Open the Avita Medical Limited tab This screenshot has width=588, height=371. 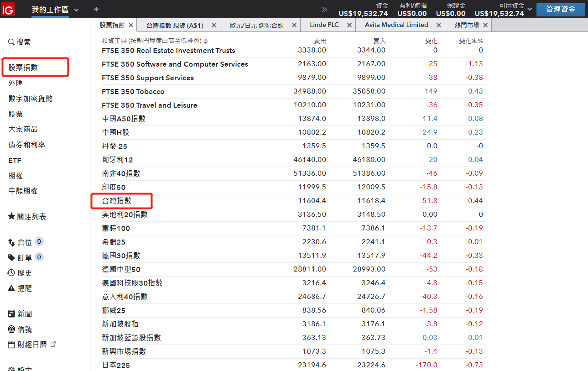pos(396,25)
